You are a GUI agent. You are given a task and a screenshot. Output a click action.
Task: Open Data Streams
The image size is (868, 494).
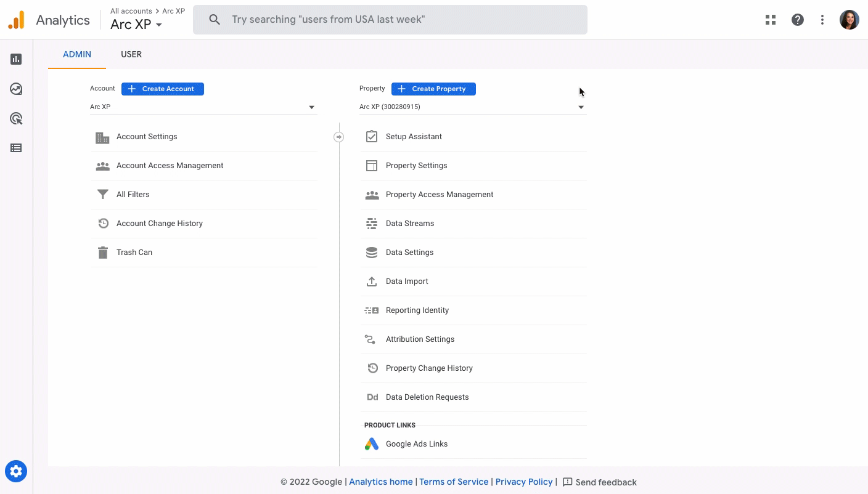[x=410, y=224]
